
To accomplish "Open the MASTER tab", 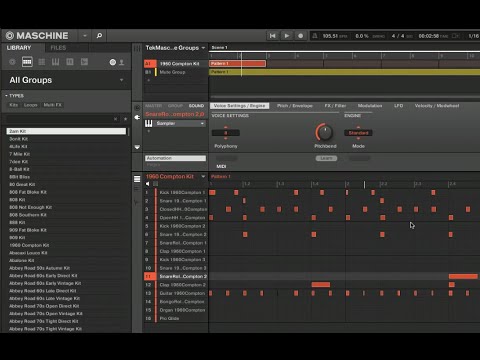I will point(153,106).
